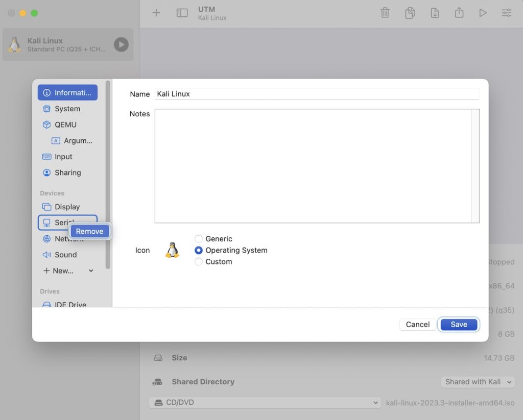Open the Input settings section

click(x=67, y=157)
